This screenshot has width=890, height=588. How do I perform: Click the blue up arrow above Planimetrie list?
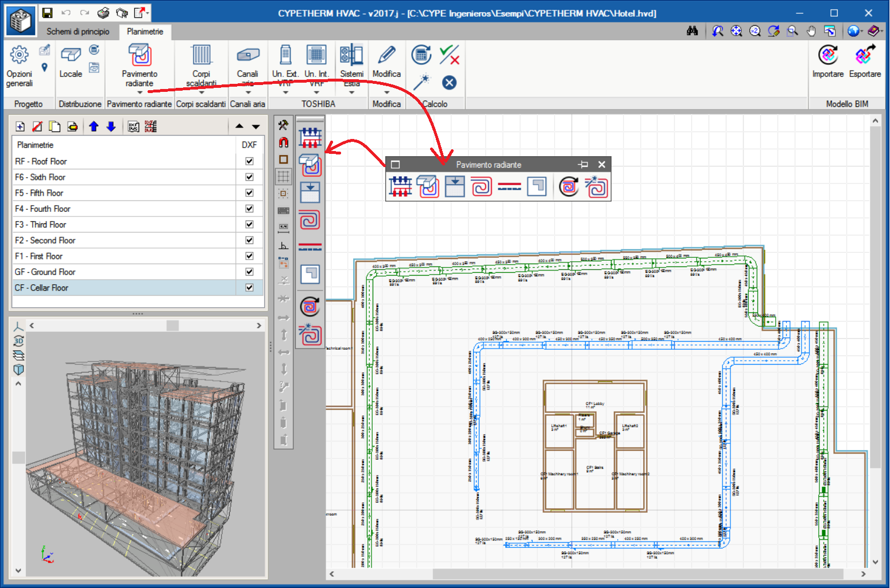coord(94,126)
